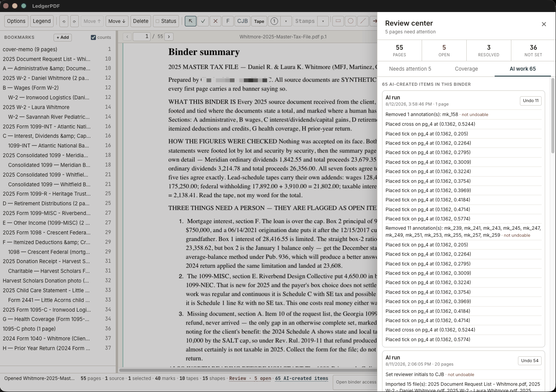This screenshot has height=392, width=556.
Task: Open the numbered marker dropdown arrow
Action: click(x=286, y=21)
